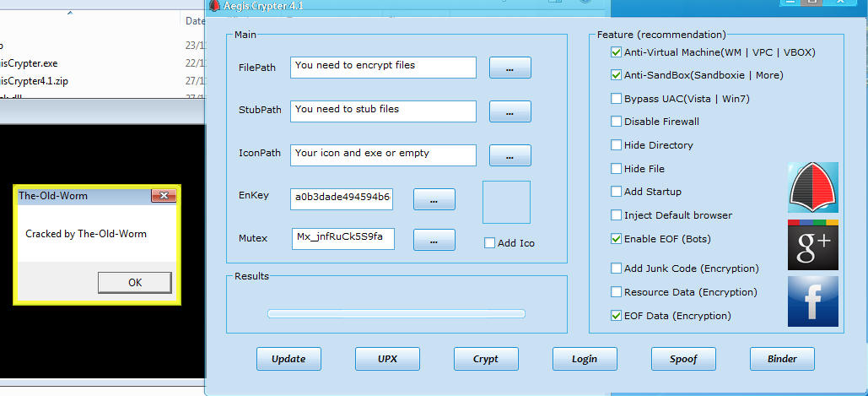The image size is (868, 396).
Task: Enable Bypass UAC option
Action: (x=616, y=99)
